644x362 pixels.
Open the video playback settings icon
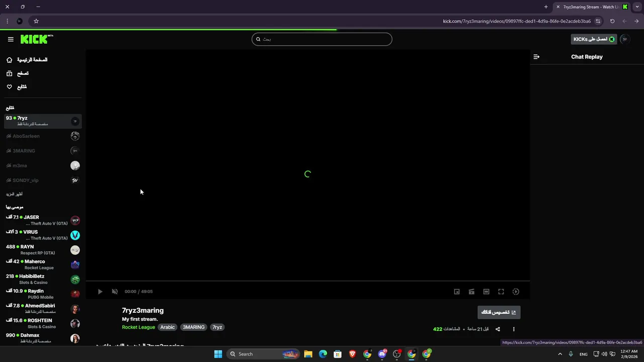point(516,292)
